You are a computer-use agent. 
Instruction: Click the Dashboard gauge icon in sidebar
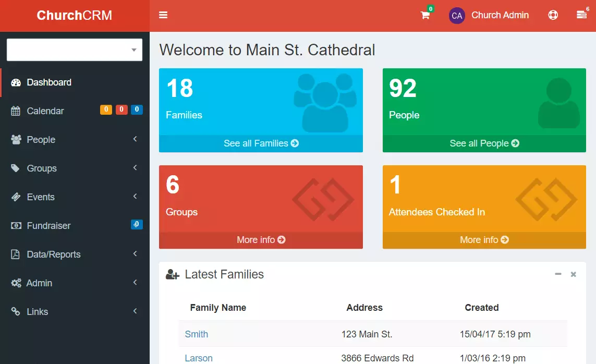16,82
